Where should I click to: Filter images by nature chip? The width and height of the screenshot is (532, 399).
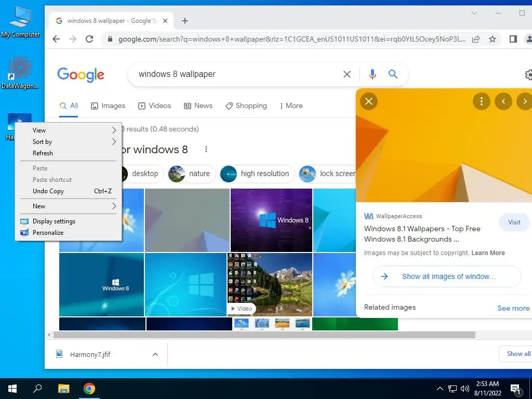click(x=191, y=174)
